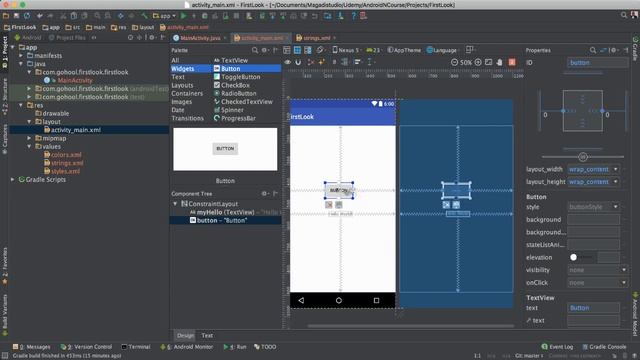The height and width of the screenshot is (360, 640).
Task: Open the Language dropdown
Action: tap(442, 50)
